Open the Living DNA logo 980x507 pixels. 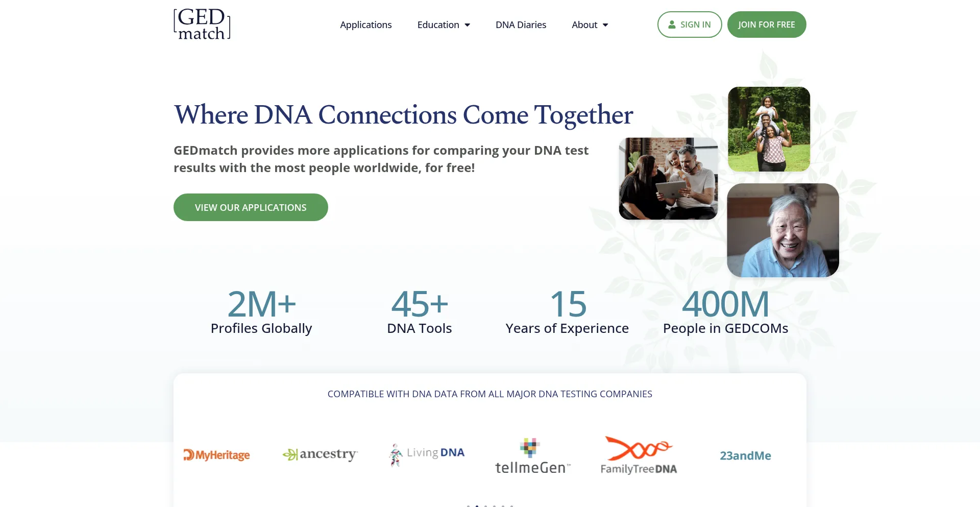[427, 454]
